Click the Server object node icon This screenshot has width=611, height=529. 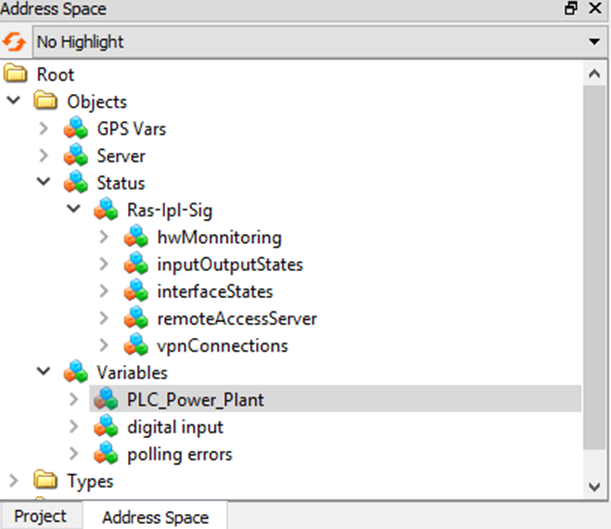click(x=76, y=156)
